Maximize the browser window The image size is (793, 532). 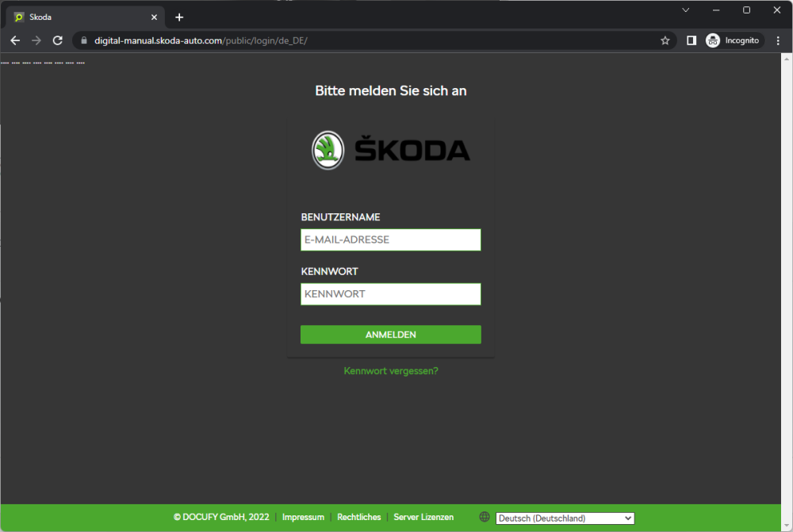(x=746, y=10)
